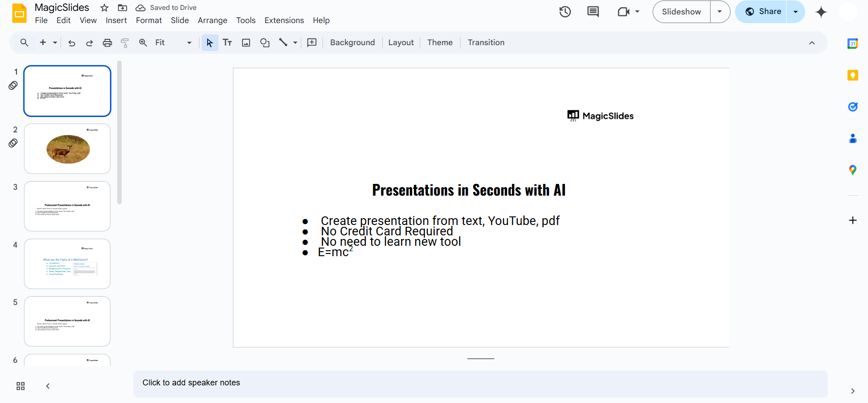This screenshot has height=403, width=868.
Task: Select slide 2 thumbnail with deer image
Action: 67,149
